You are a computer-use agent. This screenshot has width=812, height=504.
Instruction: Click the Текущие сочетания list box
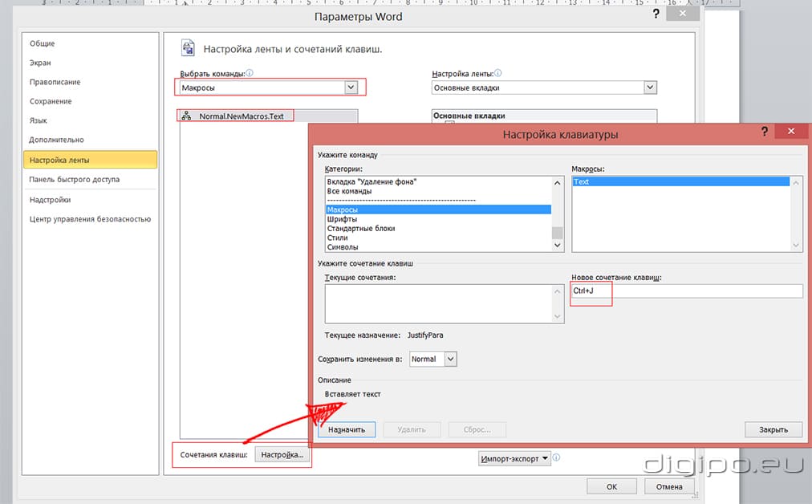coord(445,303)
